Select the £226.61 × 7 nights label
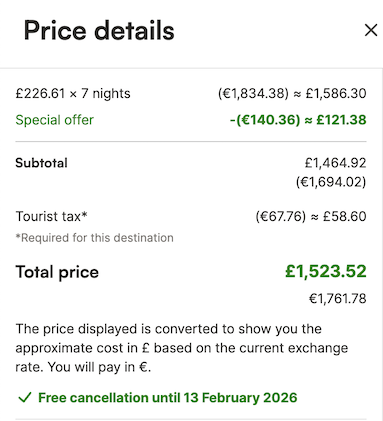Image resolution: width=383 pixels, height=421 pixels. [73, 93]
